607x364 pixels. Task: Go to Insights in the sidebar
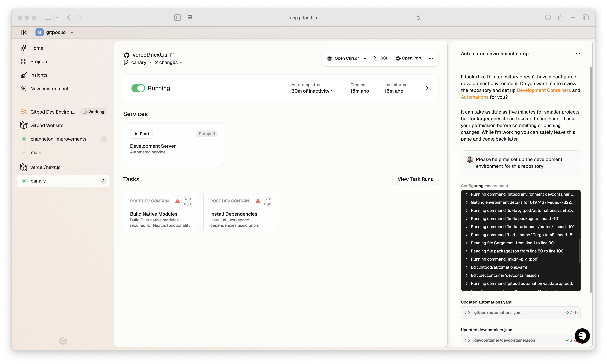pos(39,75)
